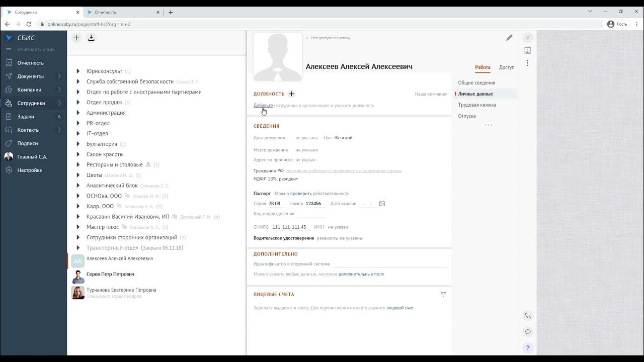Image resolution: width=644 pixels, height=362 pixels.
Task: Select employee Серов Петр Петрович
Action: tap(110, 275)
